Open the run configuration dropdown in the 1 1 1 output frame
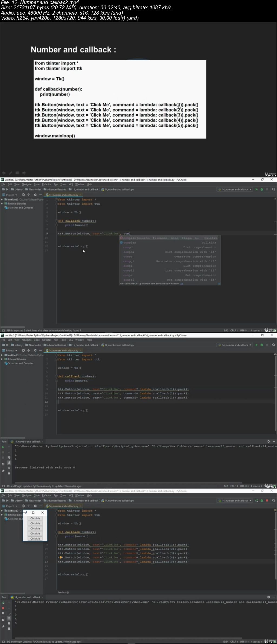Viewport: 277px width, 644px height. (x=235, y=345)
